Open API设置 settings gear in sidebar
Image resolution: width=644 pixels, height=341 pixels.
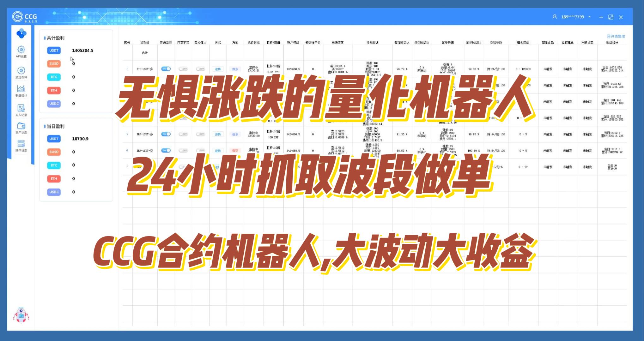(21, 51)
